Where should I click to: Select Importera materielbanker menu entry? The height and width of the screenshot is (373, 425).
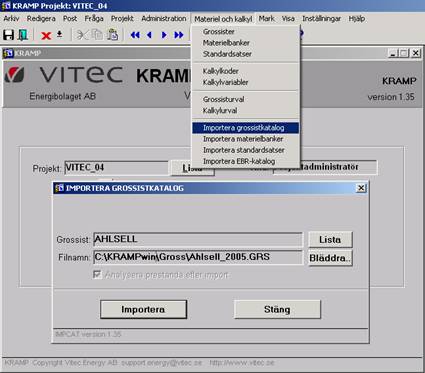(x=246, y=139)
